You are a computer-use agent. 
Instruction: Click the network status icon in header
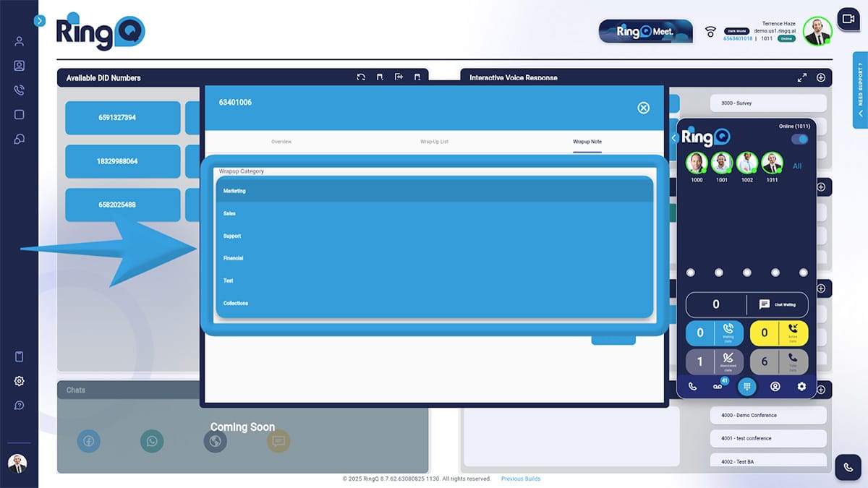[x=710, y=32]
